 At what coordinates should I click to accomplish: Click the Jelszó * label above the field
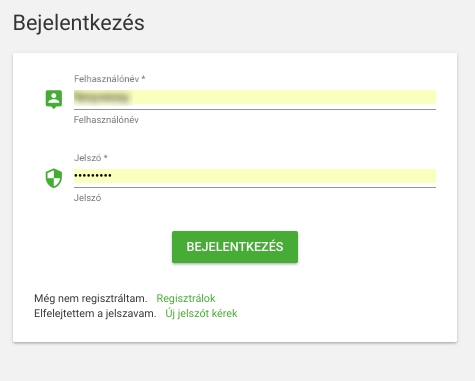click(91, 158)
